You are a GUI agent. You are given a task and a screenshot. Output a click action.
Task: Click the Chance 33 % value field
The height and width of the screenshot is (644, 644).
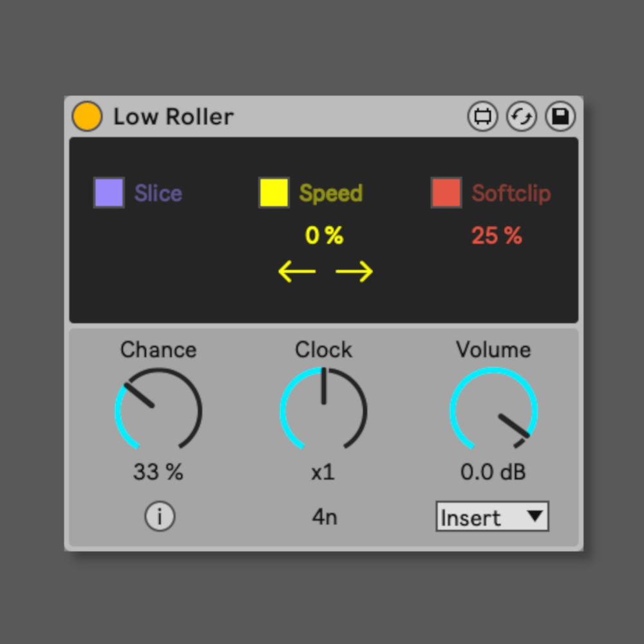[158, 471]
